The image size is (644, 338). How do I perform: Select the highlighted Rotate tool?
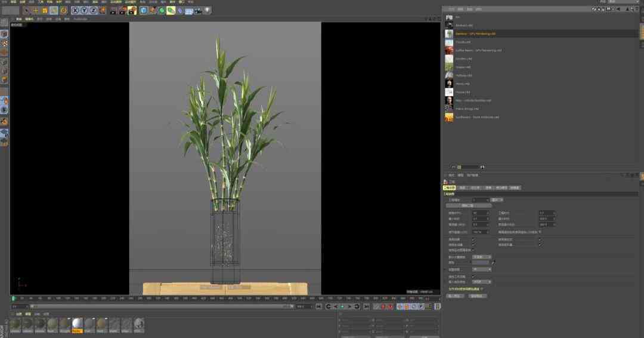point(54,11)
